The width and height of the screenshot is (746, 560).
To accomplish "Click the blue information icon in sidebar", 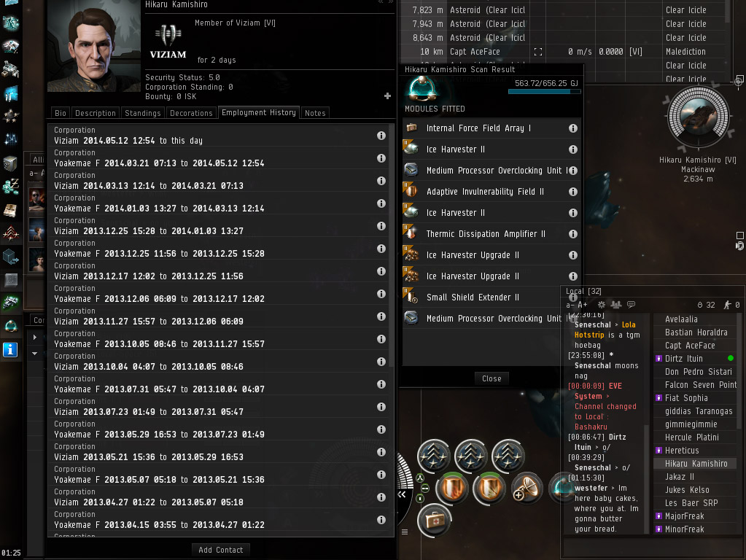I will (10, 350).
